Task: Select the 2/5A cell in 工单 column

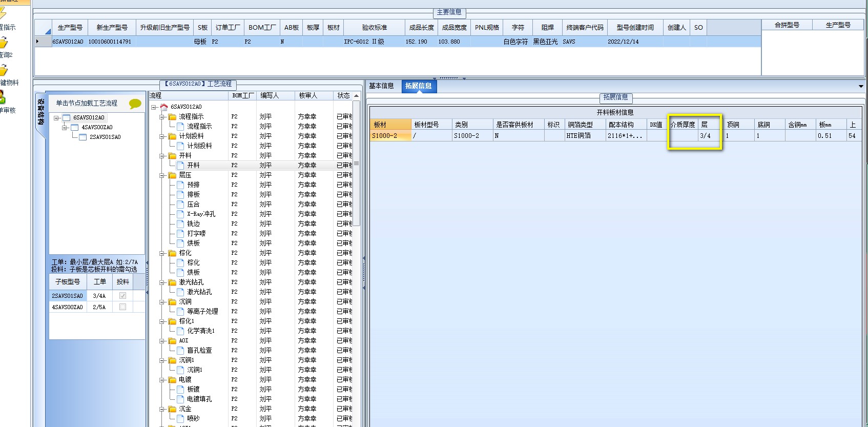Action: coord(99,307)
